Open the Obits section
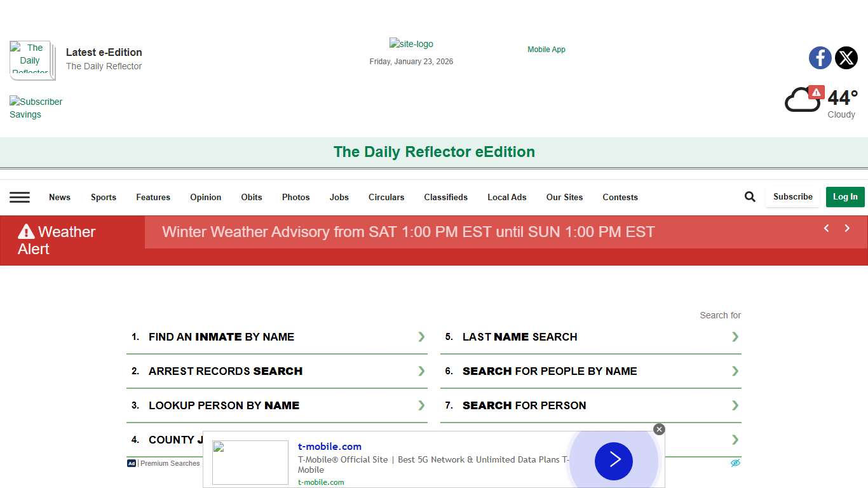The width and height of the screenshot is (868, 488). tap(251, 197)
